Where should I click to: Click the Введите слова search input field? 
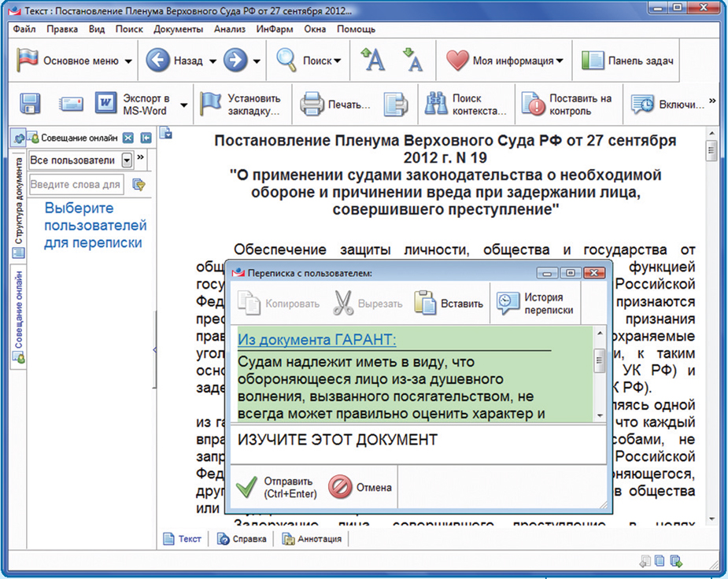(76, 184)
